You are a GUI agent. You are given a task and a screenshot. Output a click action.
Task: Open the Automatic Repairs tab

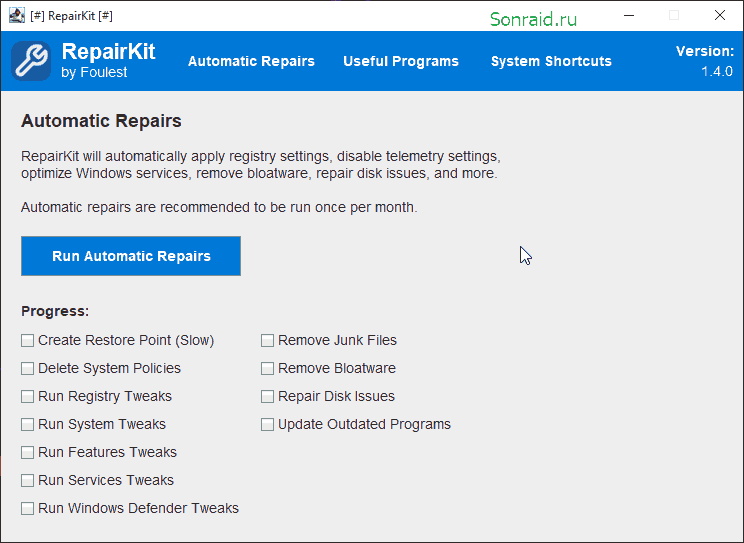251,61
